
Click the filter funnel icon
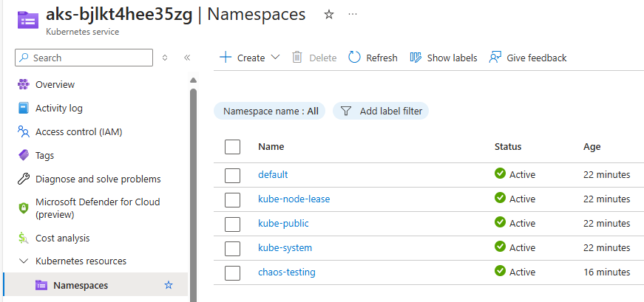[346, 111]
